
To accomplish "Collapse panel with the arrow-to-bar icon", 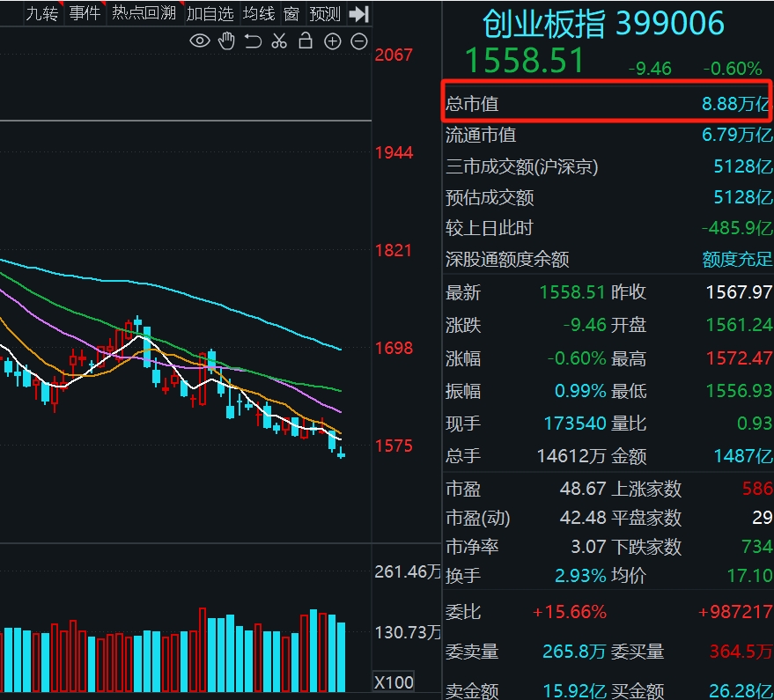I will (358, 13).
